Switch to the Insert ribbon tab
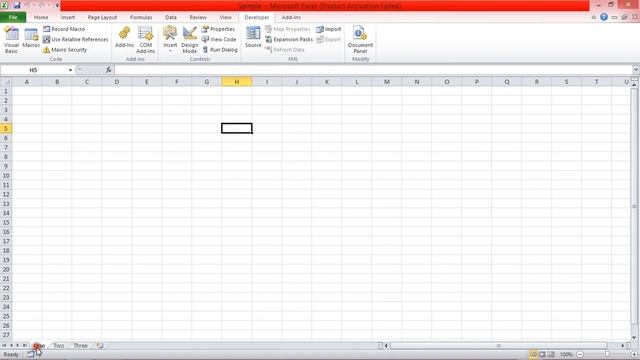Image resolution: width=640 pixels, height=360 pixels. (x=68, y=17)
